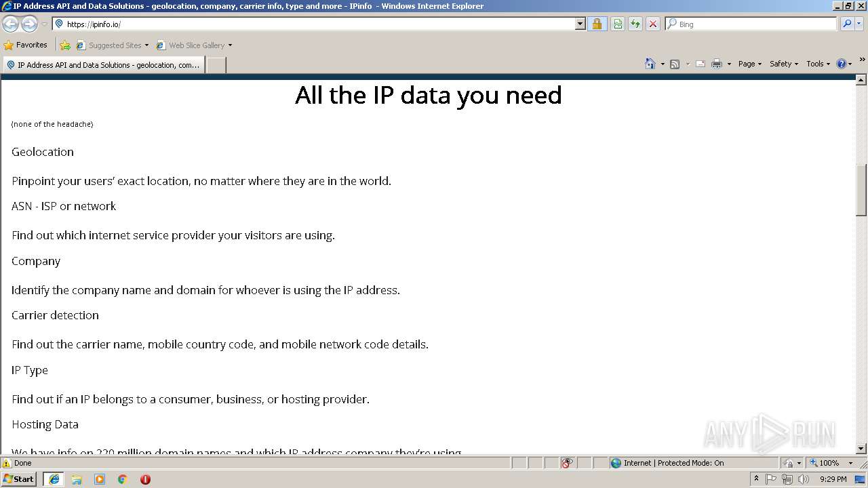Click the vertical scrollbar thumb
The image size is (868, 488).
[x=861, y=190]
